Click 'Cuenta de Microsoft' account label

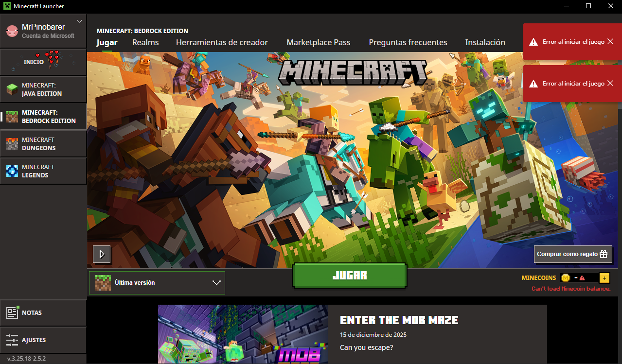[48, 36]
